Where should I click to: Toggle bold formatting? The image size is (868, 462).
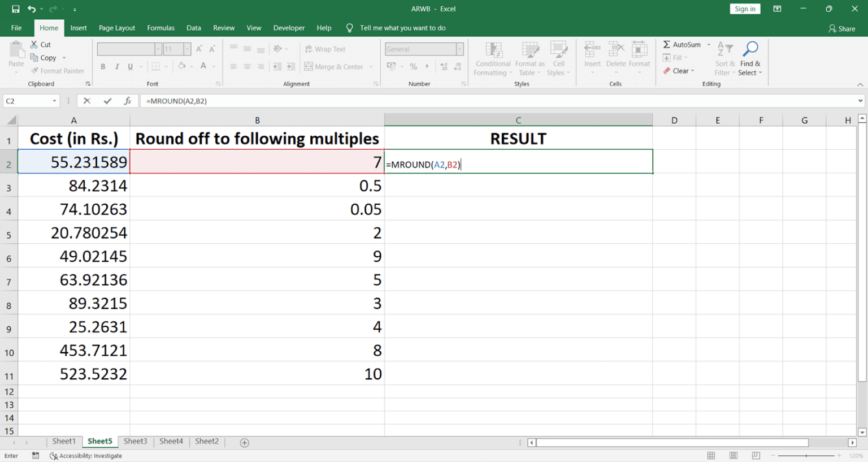(x=103, y=66)
